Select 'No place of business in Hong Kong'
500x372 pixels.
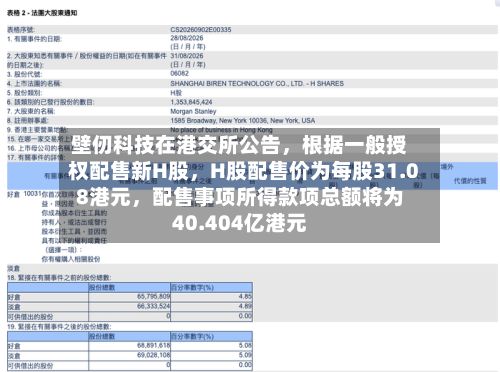[x=221, y=130]
